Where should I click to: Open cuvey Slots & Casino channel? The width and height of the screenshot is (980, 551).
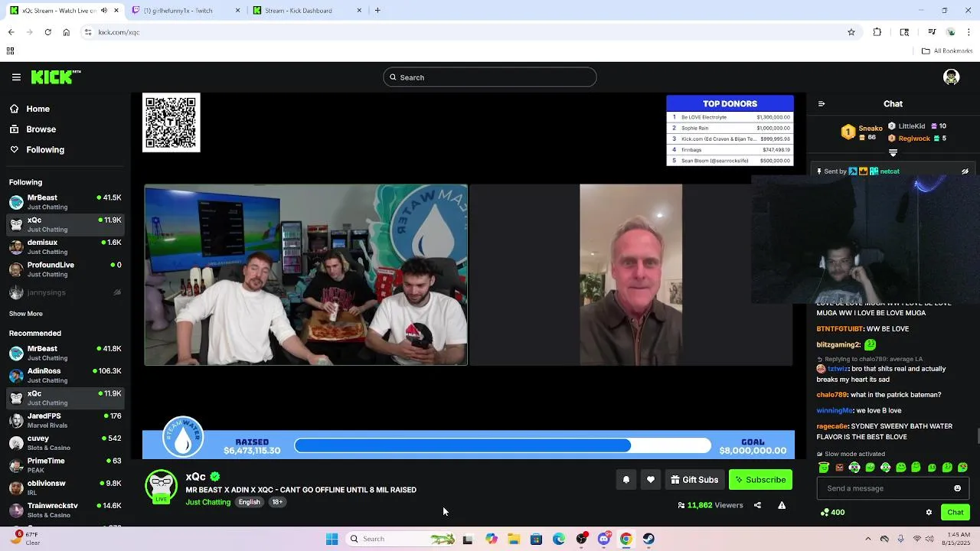65,443
